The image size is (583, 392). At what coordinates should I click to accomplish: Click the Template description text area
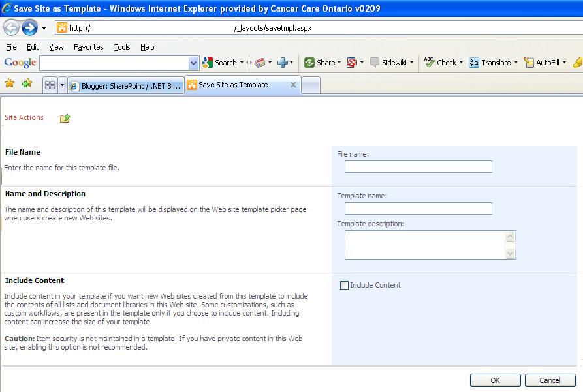pyautogui.click(x=425, y=245)
